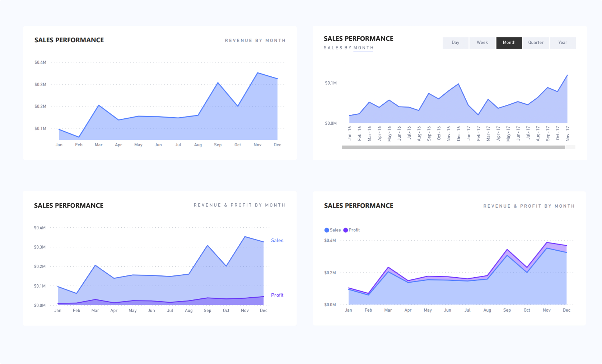Click the Nov-17 axis label
This screenshot has width=602, height=364.
568,133
